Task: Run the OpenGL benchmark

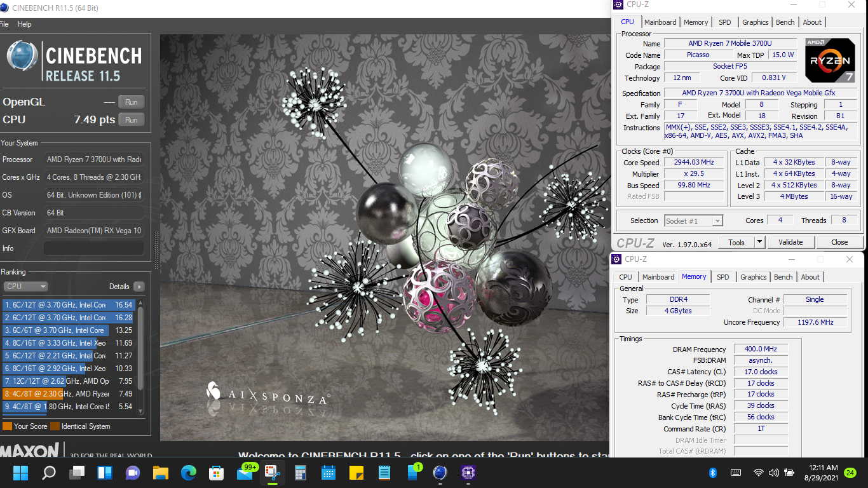Action: tap(132, 102)
